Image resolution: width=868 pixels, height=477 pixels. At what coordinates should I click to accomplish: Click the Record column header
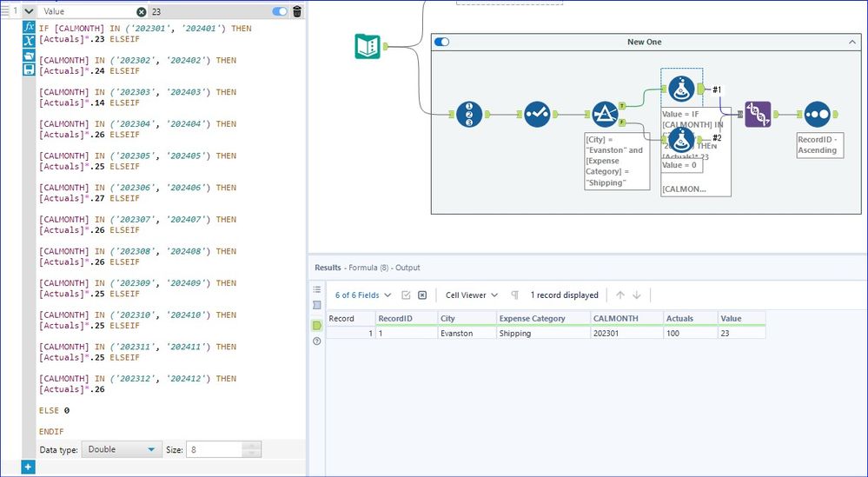point(350,318)
